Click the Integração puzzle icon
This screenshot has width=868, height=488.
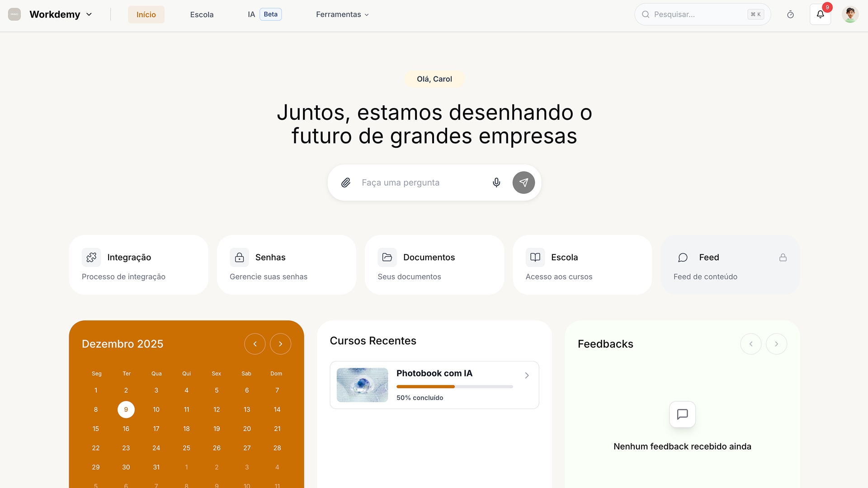coord(91,257)
